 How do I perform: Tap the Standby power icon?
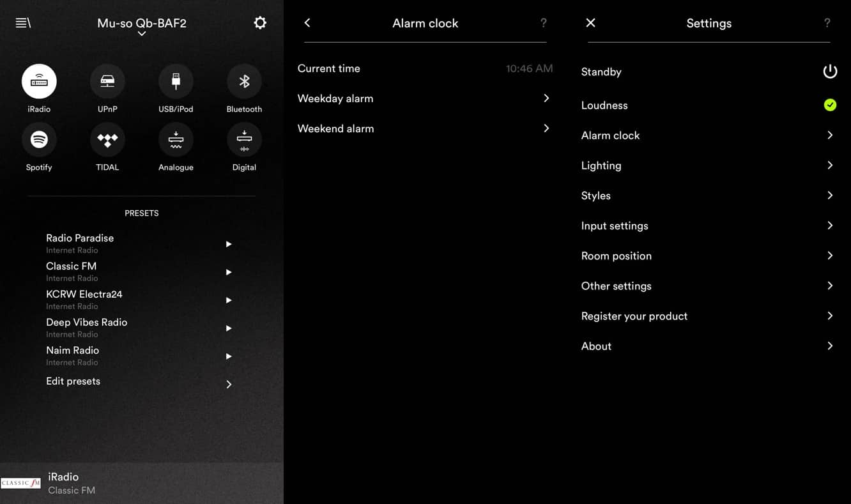(x=830, y=72)
